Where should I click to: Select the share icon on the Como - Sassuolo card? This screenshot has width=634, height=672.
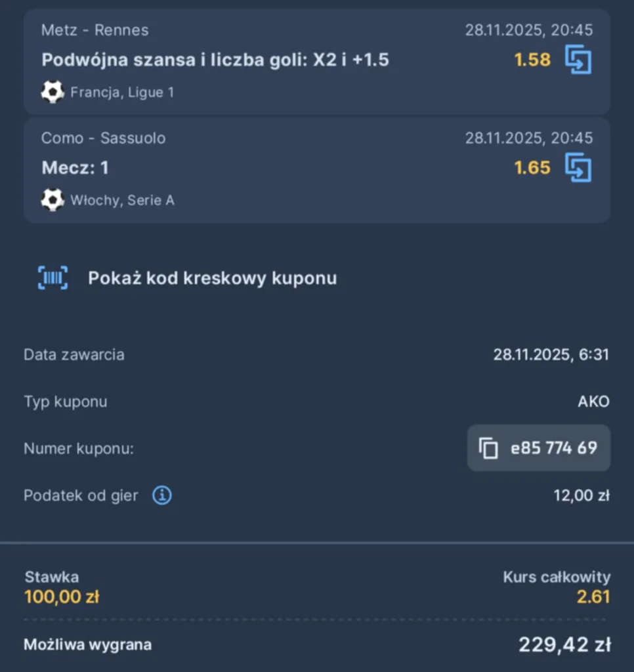578,167
